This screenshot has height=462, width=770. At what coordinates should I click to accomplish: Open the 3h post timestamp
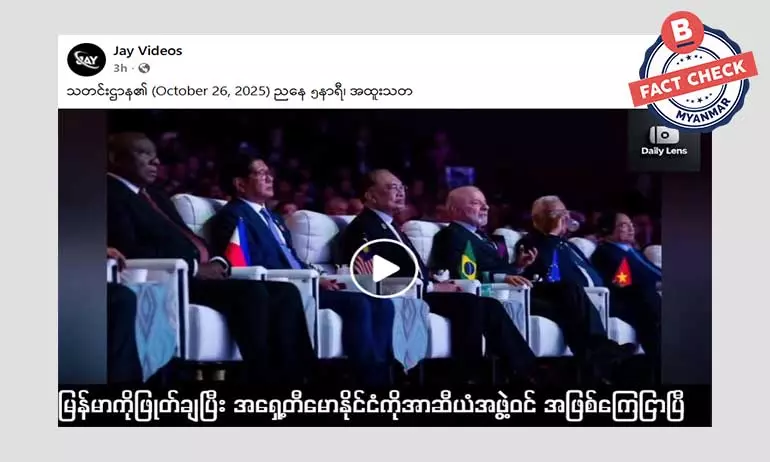coord(120,68)
